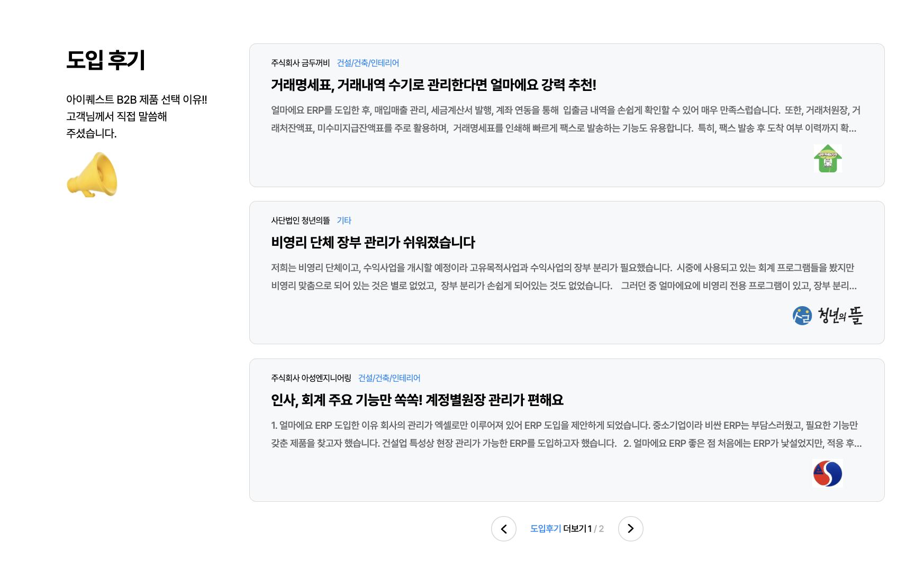Image resolution: width=924 pixels, height=570 pixels.
Task: Click the page indicator showing 1 / 2
Action: [x=595, y=528]
